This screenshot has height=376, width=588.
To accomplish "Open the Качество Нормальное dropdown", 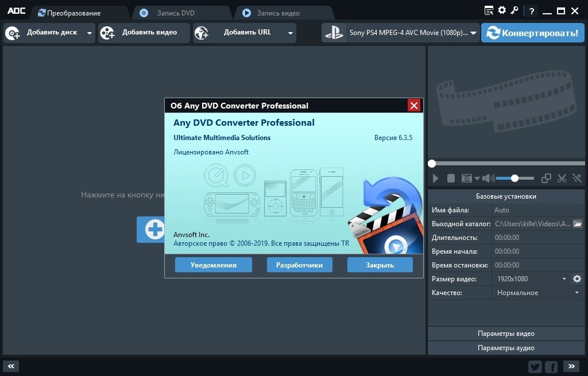I will point(538,293).
